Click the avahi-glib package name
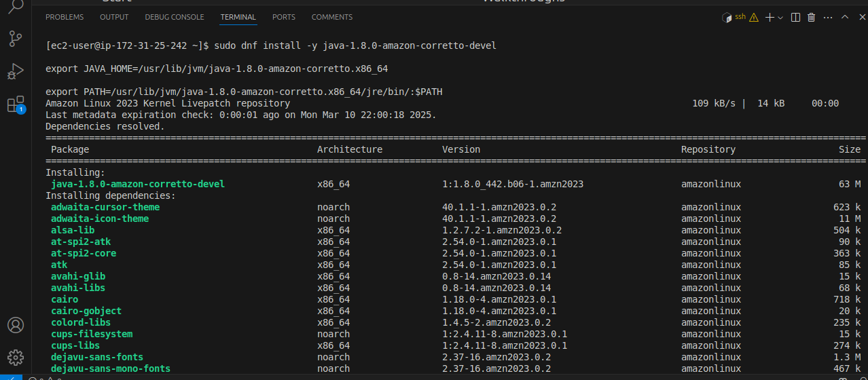The image size is (868, 380). pos(78,277)
